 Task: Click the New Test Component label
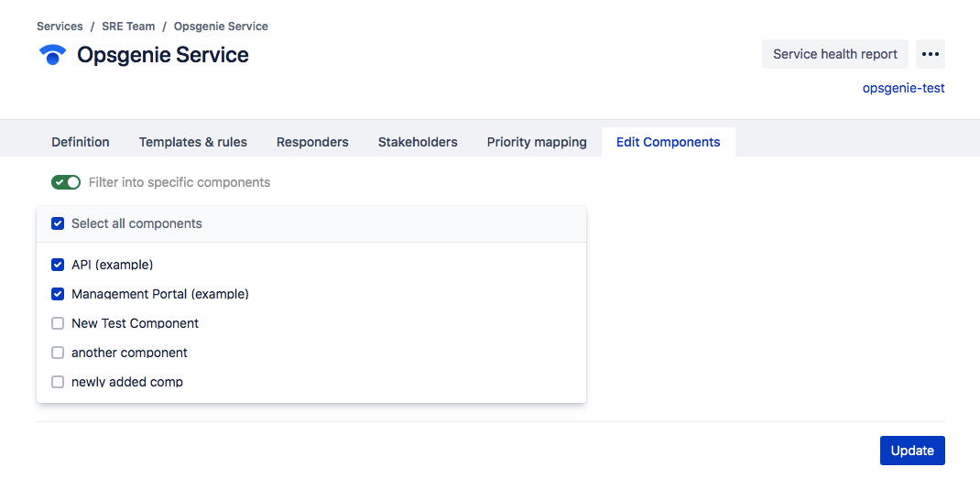tap(135, 323)
